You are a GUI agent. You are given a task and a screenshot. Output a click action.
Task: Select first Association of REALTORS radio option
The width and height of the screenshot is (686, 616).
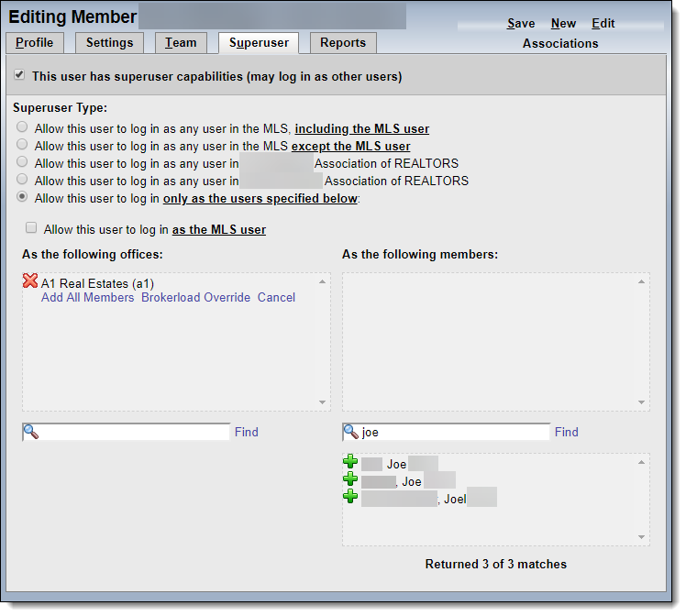click(22, 162)
